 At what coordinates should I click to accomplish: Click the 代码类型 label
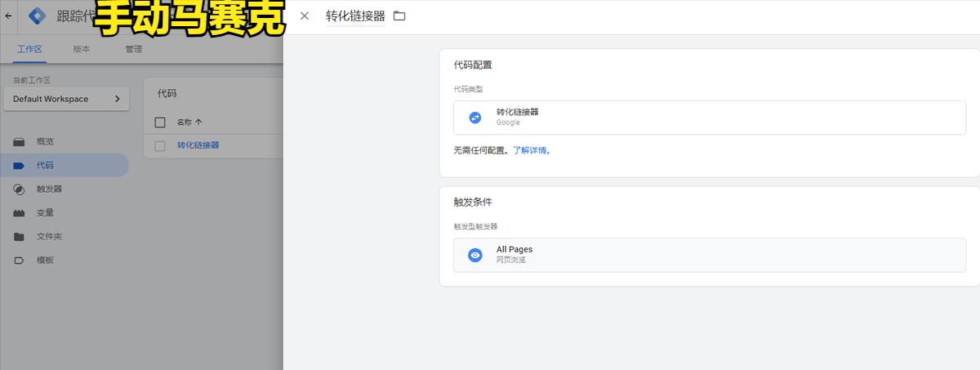[469, 89]
